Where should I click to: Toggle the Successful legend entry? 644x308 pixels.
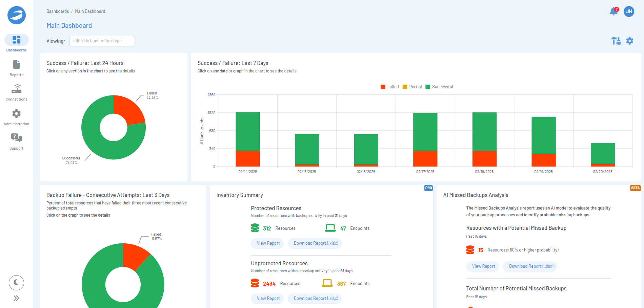[x=439, y=87]
